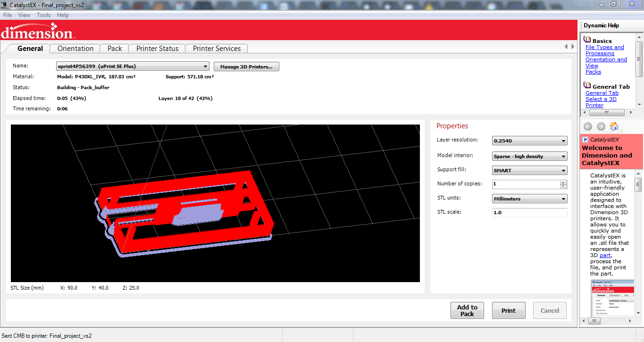Click the Manage 3D Printers button

coord(246,67)
